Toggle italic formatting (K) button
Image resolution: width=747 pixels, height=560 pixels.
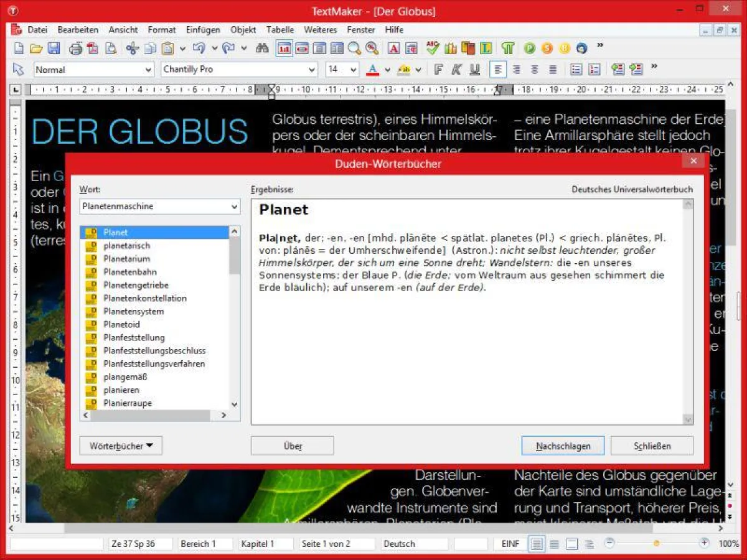(456, 69)
